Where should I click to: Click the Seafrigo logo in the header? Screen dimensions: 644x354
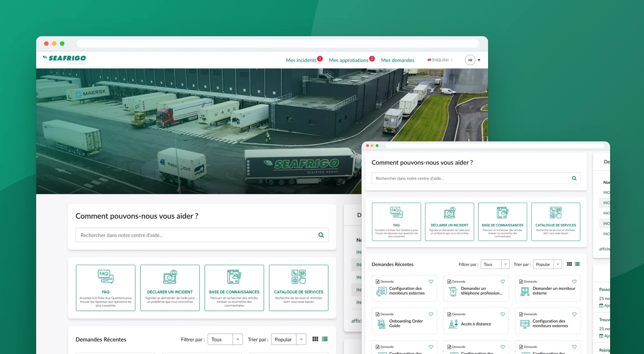pos(64,59)
